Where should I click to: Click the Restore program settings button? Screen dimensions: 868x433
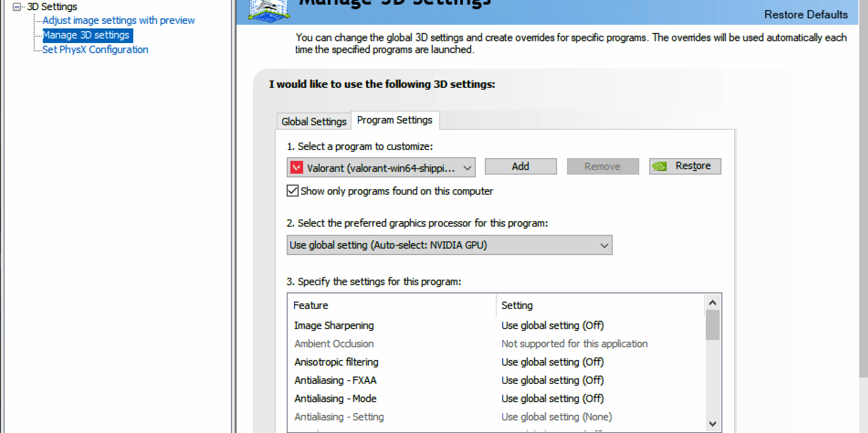pyautogui.click(x=684, y=166)
